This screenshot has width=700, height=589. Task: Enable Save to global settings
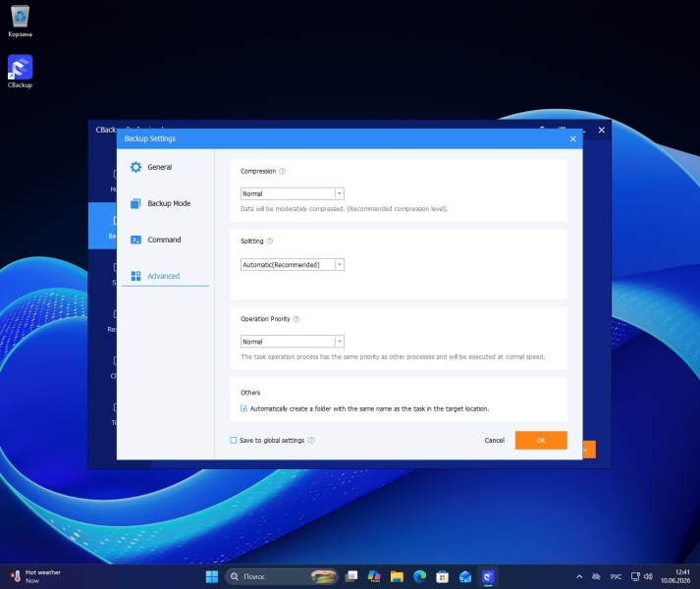tap(233, 441)
